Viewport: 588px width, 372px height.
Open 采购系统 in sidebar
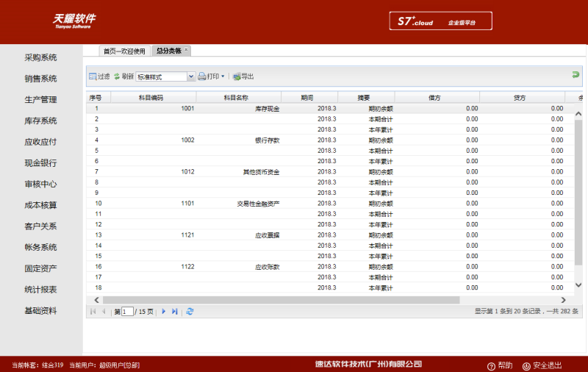(x=40, y=57)
